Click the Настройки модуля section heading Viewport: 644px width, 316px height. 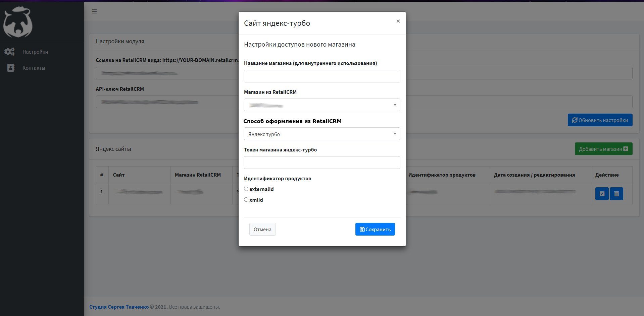coord(120,41)
